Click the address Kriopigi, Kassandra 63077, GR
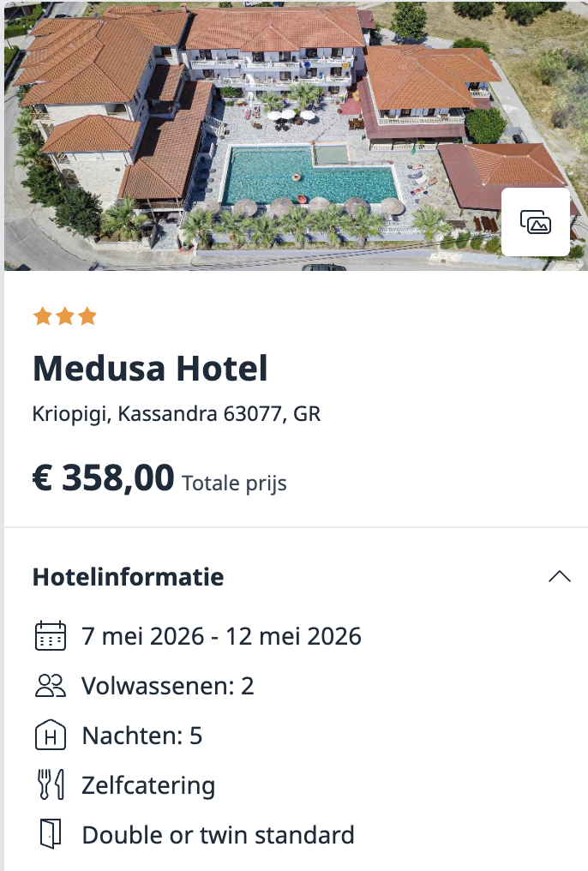The height and width of the screenshot is (871, 588). [175, 413]
